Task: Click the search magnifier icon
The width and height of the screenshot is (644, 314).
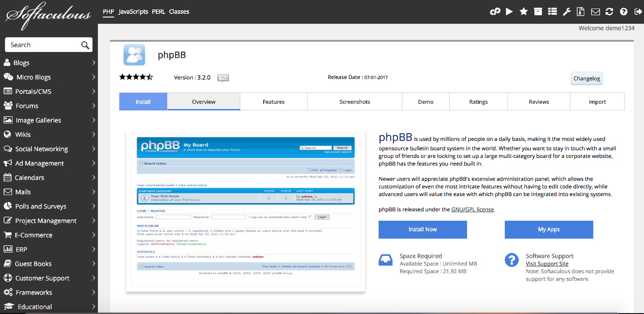Action: point(85,45)
